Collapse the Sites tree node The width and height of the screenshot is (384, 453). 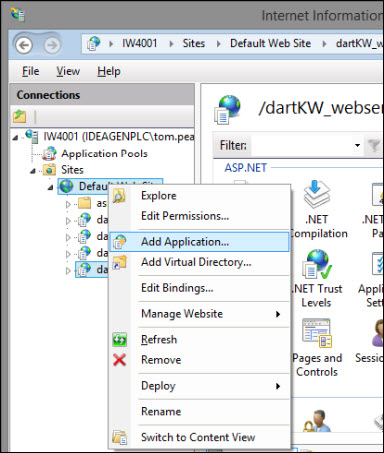pyautogui.click(x=33, y=171)
